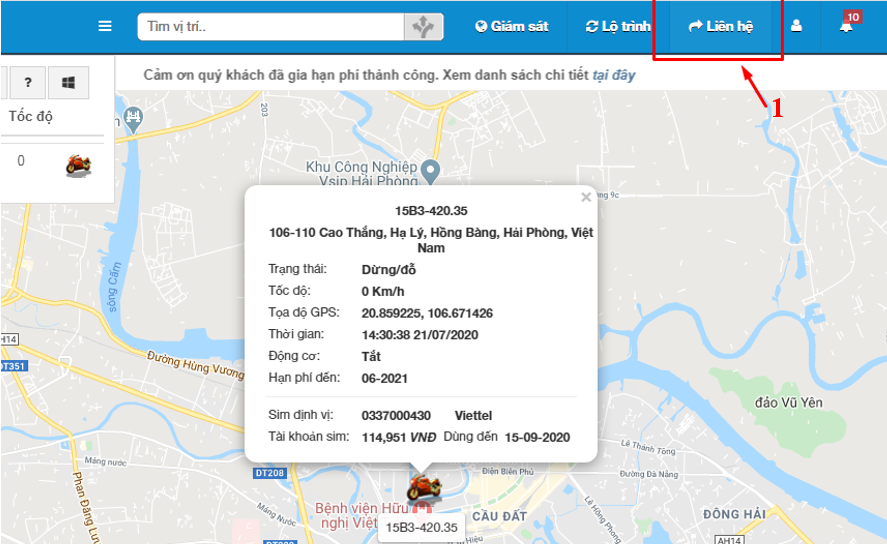Open the Liên hệ menu
887x546 pixels.
(x=720, y=27)
